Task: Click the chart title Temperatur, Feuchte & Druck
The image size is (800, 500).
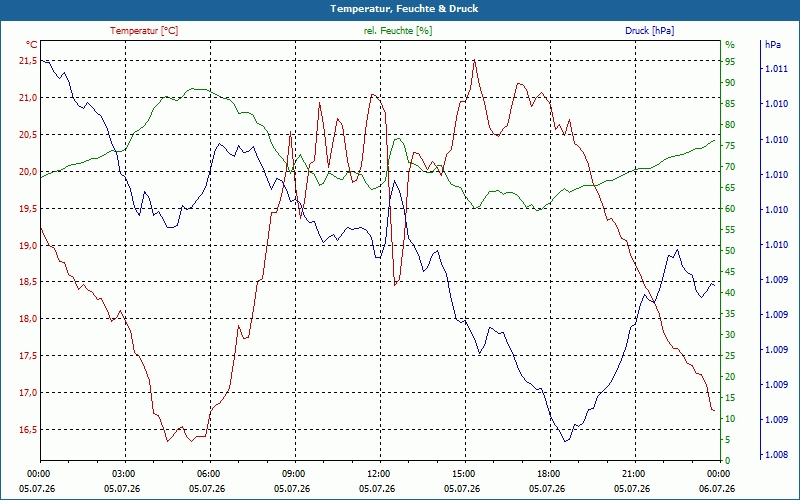Action: pos(404,9)
